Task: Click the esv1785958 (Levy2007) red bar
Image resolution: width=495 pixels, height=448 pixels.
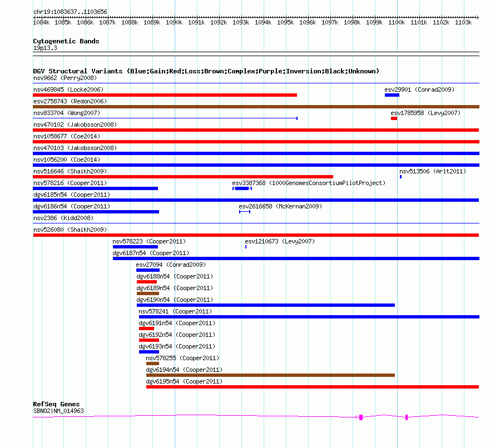Action: click(x=394, y=118)
